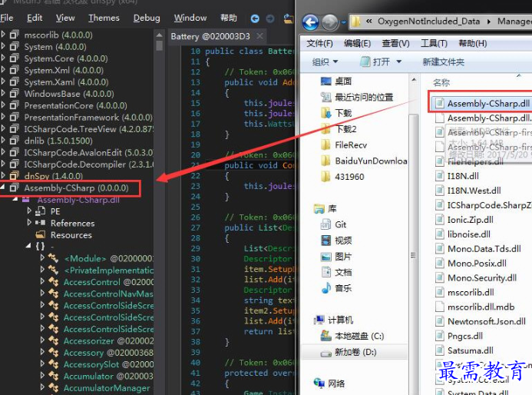Open the Debug menu in dnSpy

(x=147, y=18)
